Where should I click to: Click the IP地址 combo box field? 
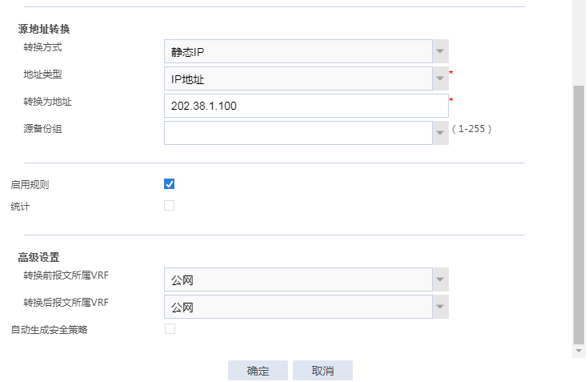click(x=298, y=78)
